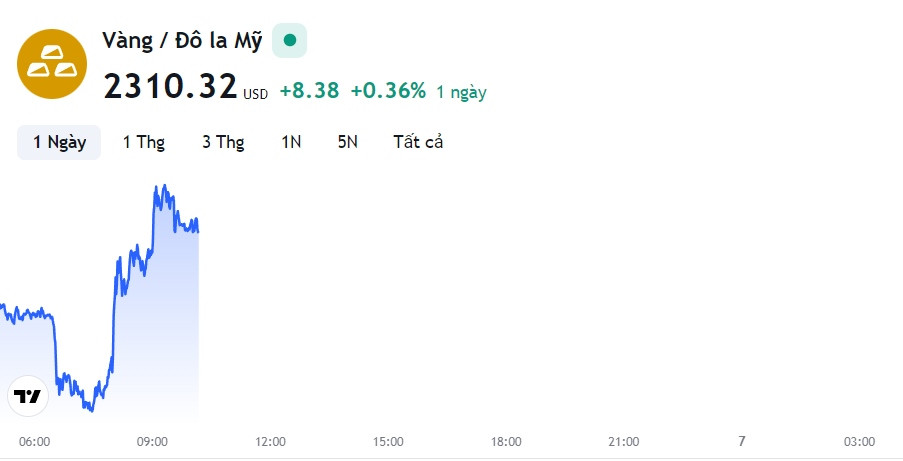The width and height of the screenshot is (903, 461).
Task: Click the TradingView logo icon
Action: [x=28, y=396]
